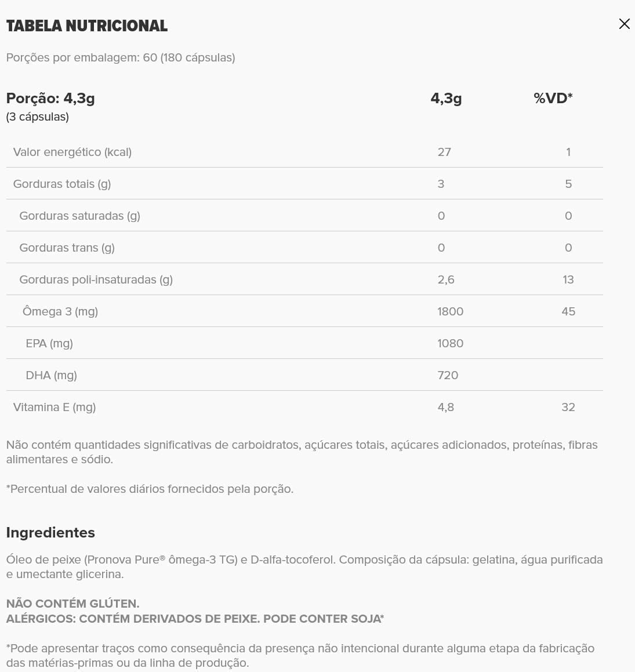Click the Porção: 4,3g header
The width and height of the screenshot is (635, 672).
click(x=50, y=99)
